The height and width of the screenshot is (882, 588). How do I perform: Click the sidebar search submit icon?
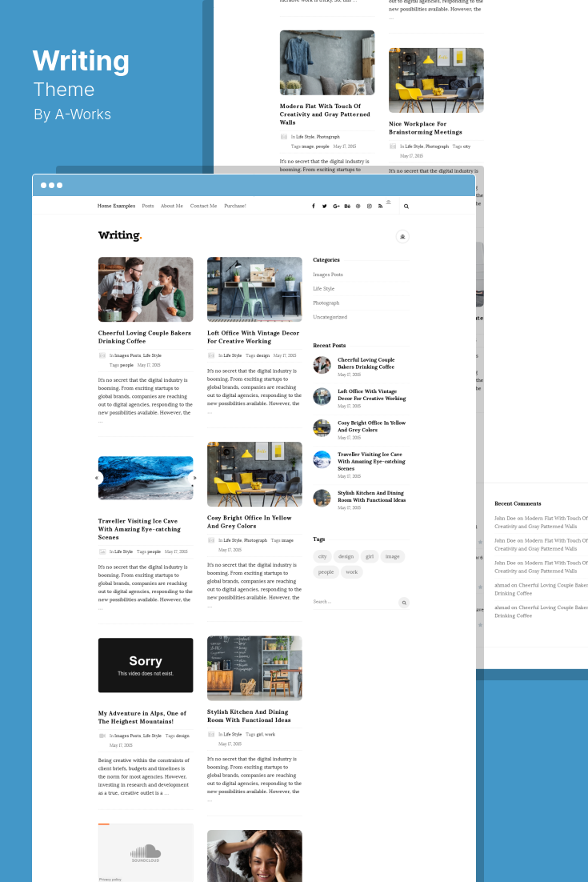click(404, 603)
